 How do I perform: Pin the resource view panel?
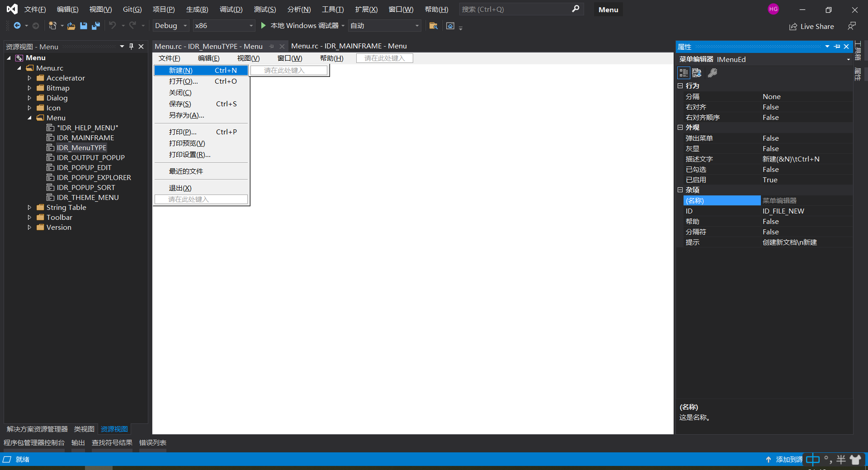click(x=132, y=47)
